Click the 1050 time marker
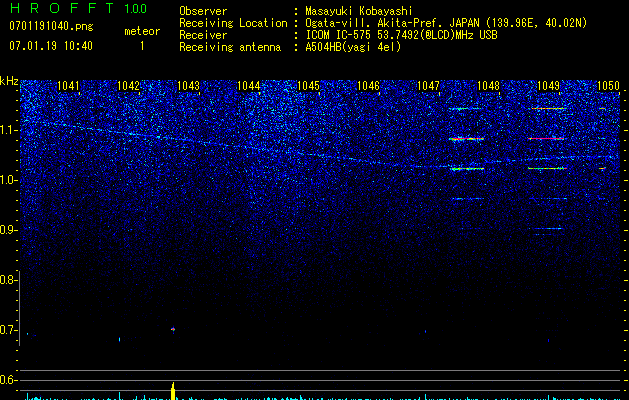Viewport: 629px width, 400px height. click(x=609, y=86)
